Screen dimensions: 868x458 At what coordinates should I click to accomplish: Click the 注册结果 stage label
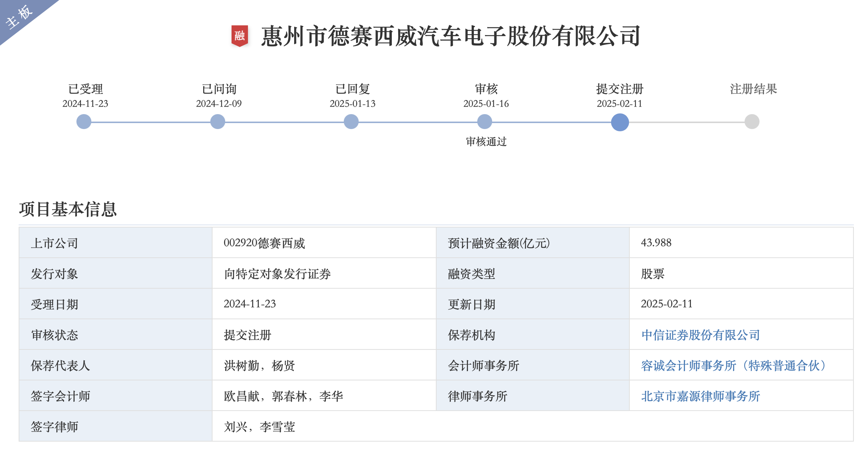754,89
